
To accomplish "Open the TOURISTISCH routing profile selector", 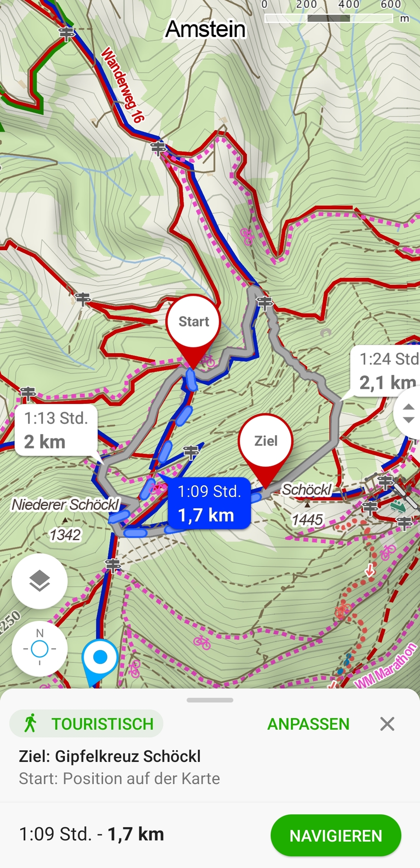I will (86, 724).
